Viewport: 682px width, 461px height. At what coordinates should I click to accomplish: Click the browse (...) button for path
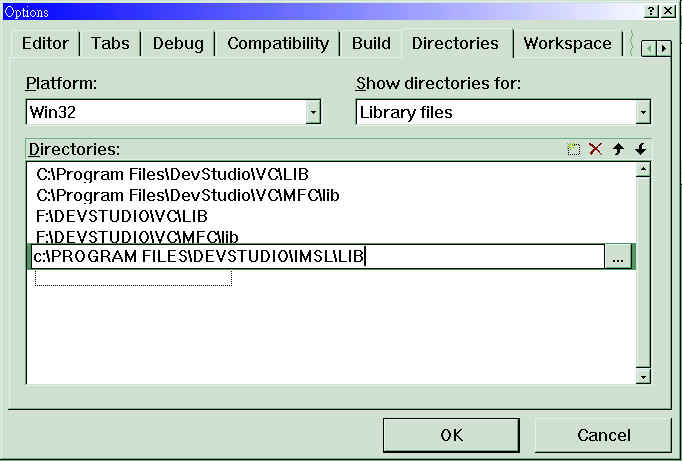click(x=617, y=257)
